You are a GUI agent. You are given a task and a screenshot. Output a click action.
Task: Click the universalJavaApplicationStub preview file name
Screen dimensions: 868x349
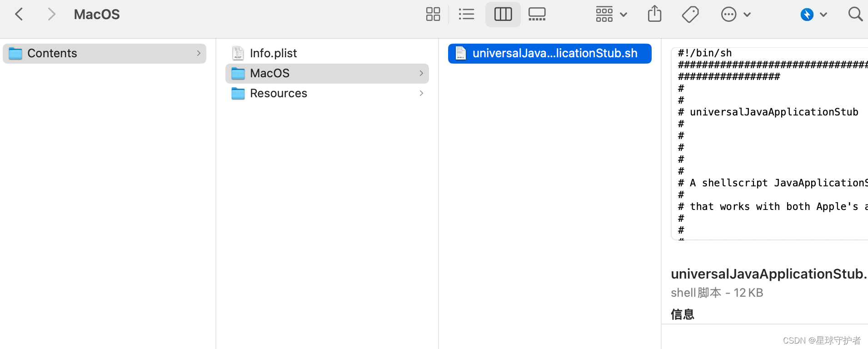tap(769, 274)
